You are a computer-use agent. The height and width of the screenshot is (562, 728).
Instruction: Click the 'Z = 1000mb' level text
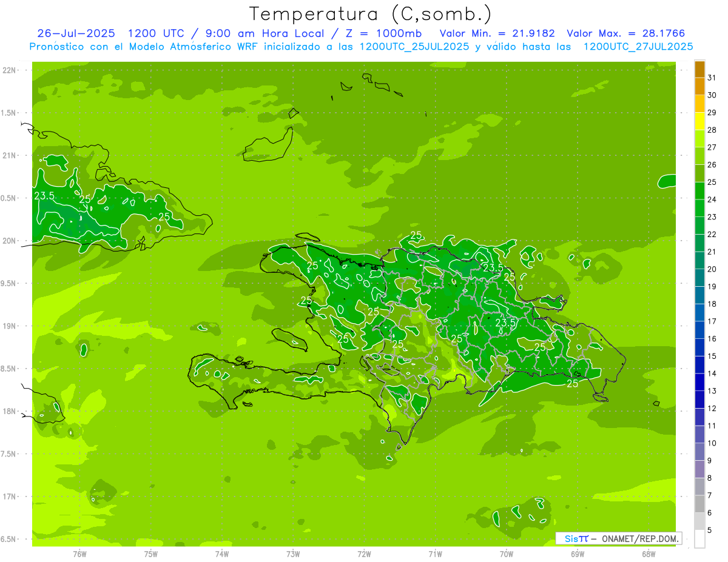pyautogui.click(x=383, y=33)
